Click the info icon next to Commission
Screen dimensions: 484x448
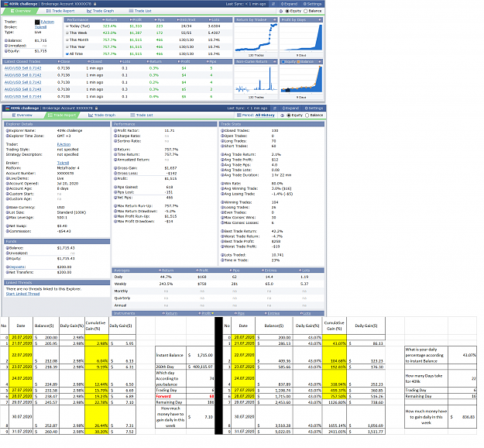point(8,231)
